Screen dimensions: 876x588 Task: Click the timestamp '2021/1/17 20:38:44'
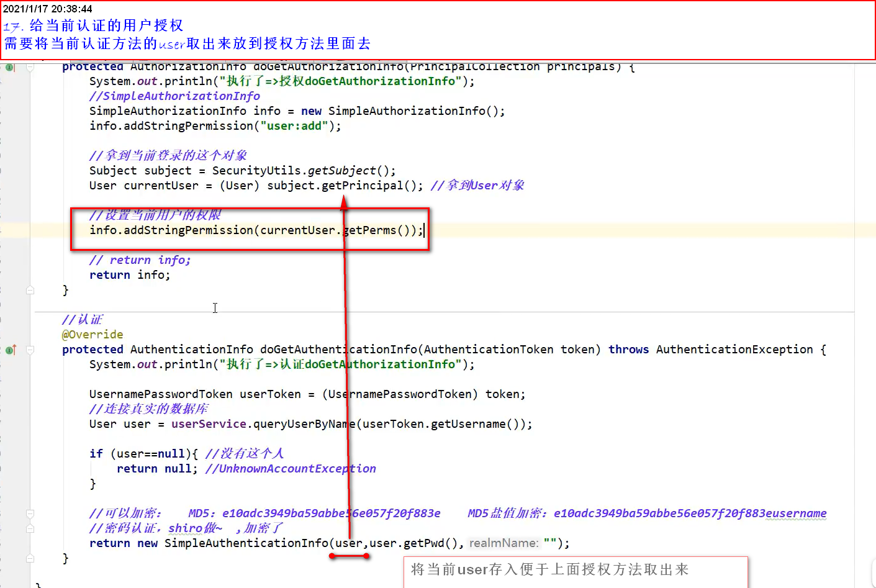tap(48, 9)
